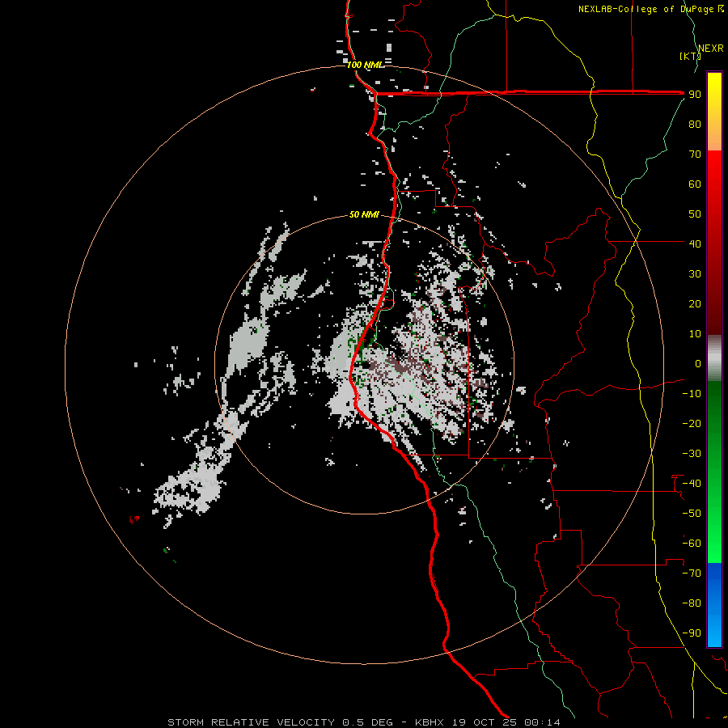
Task: Click the -40 value on velocity scale
Action: click(692, 484)
